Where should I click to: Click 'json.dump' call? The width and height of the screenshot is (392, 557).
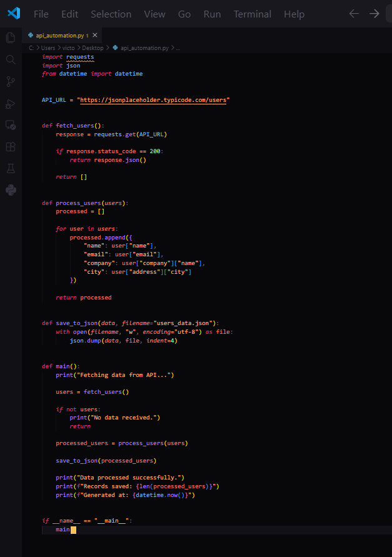tap(85, 341)
